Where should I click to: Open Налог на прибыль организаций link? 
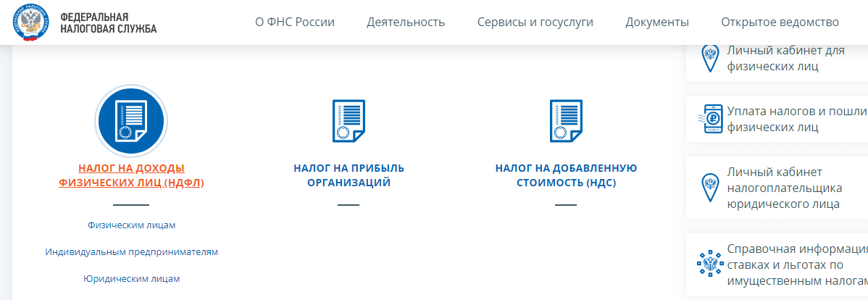pos(349,175)
